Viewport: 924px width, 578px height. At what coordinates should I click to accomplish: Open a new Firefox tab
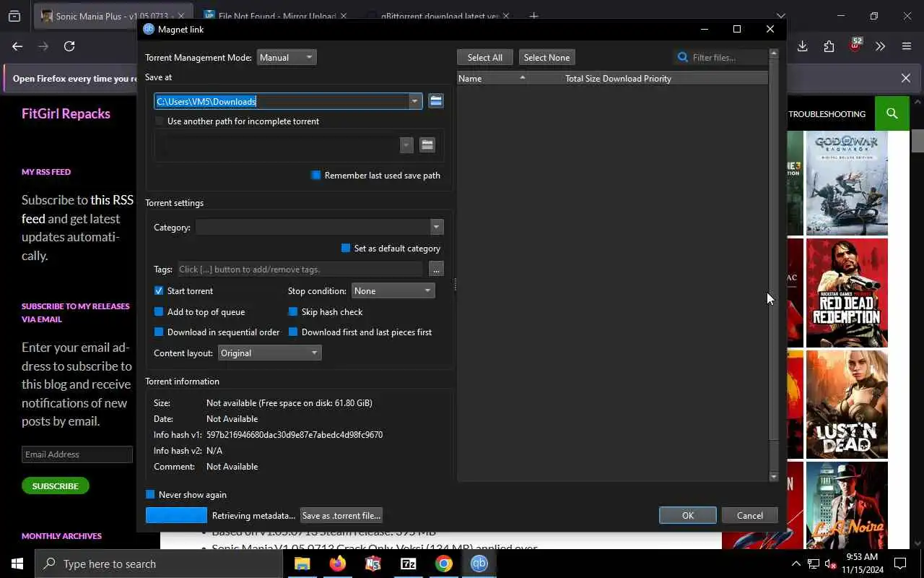533,16
